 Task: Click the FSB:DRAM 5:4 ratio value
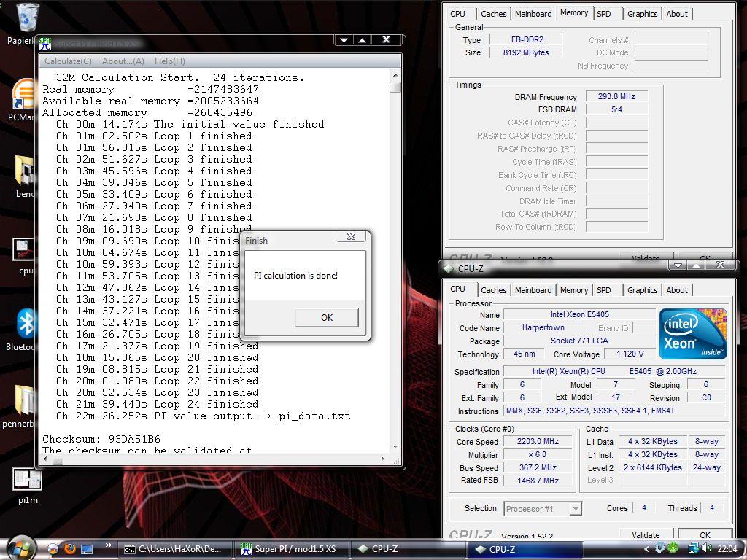(616, 109)
